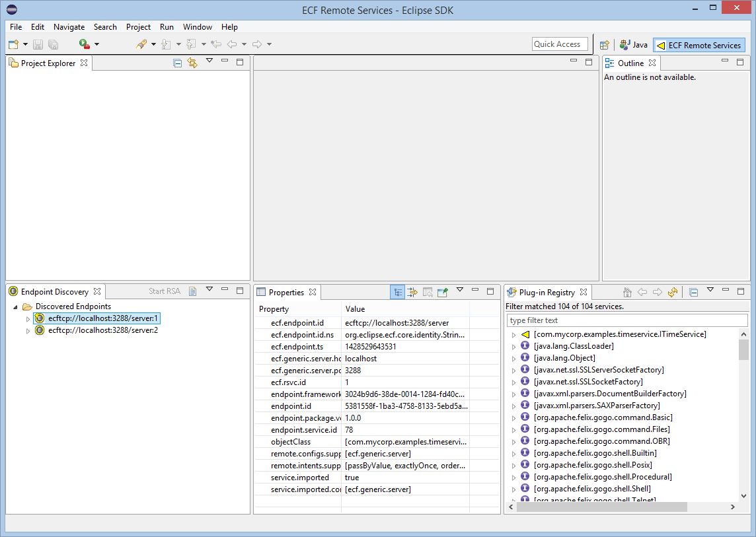Collapse the Discovered Endpoints folder
Image resolution: width=756 pixels, height=537 pixels.
coord(16,307)
